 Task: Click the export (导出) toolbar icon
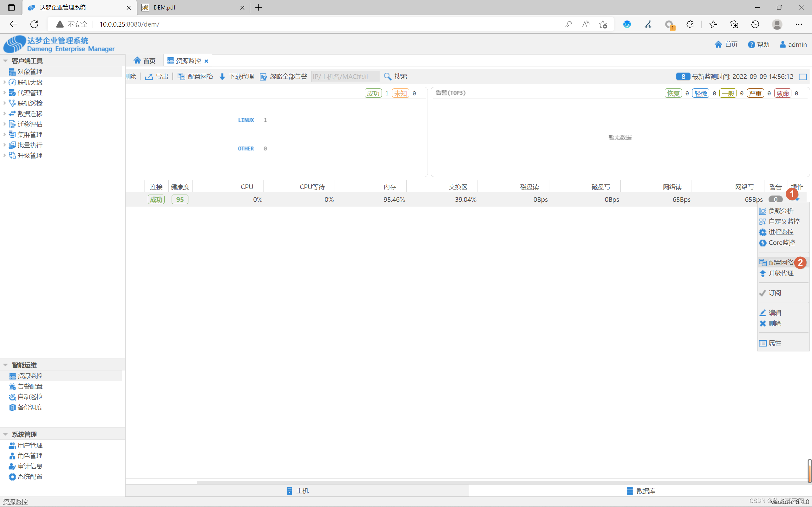[149, 77]
